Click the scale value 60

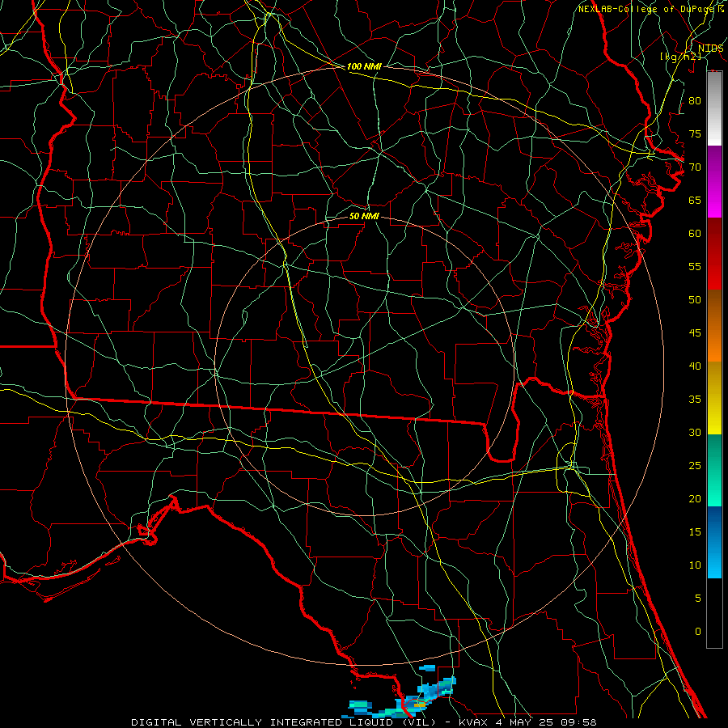point(695,234)
